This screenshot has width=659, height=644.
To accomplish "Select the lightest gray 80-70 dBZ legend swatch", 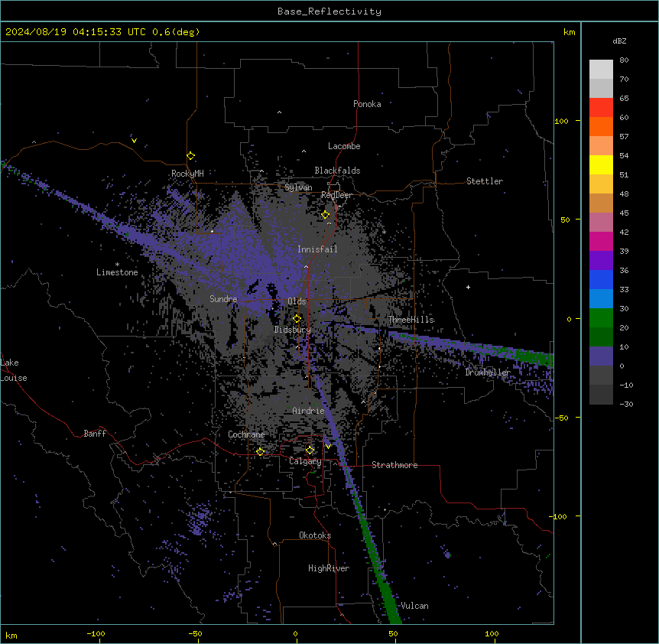I will [601, 70].
